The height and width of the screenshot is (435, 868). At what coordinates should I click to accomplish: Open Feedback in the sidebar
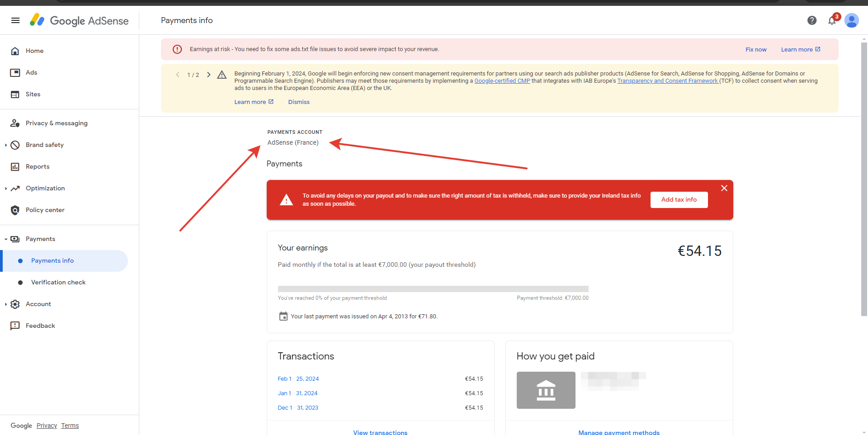(x=40, y=326)
